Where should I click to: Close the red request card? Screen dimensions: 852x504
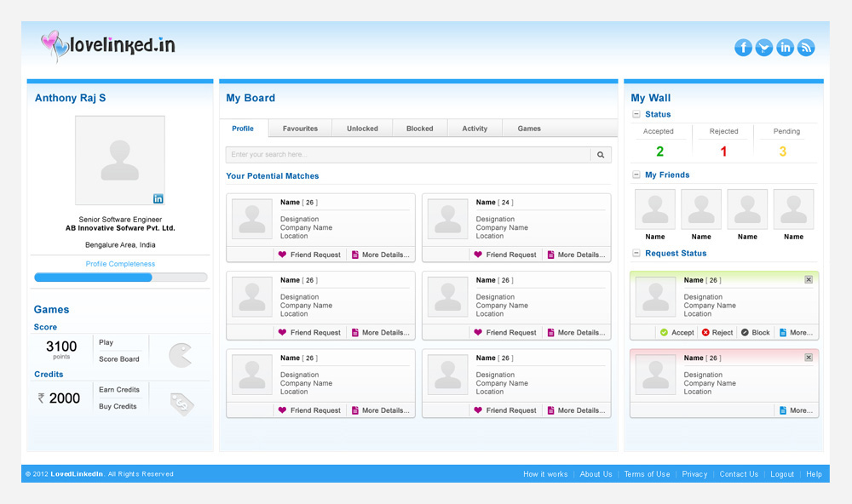click(x=809, y=358)
